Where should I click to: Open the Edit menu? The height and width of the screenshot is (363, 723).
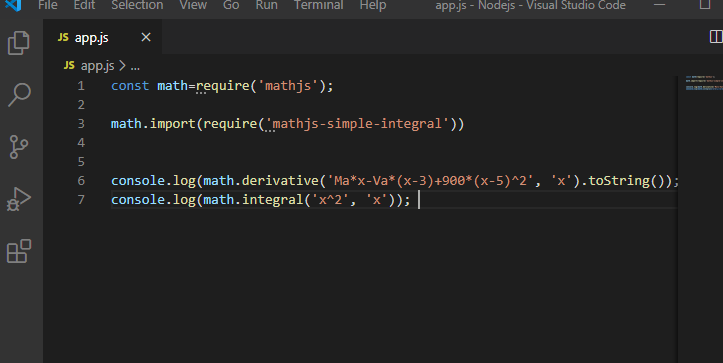pos(84,6)
